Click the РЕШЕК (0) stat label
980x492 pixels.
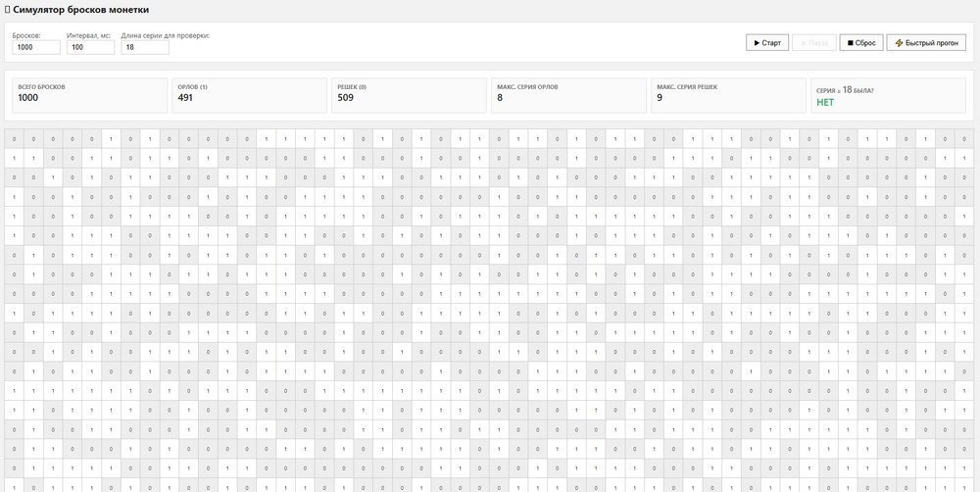point(352,87)
